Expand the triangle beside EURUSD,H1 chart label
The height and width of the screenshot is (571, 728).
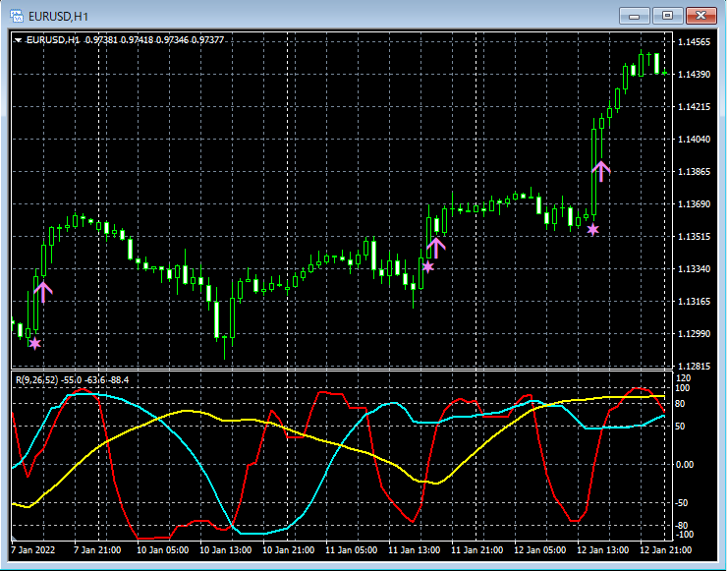coord(19,40)
